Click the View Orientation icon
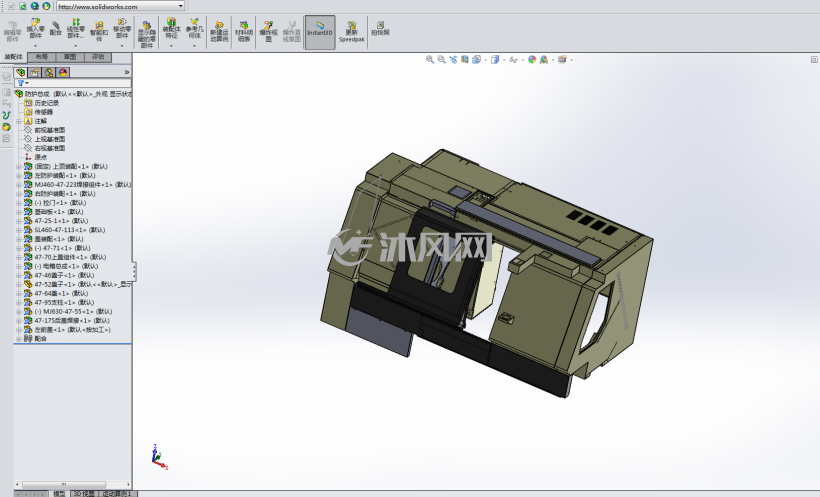820x497 pixels. tap(476, 60)
